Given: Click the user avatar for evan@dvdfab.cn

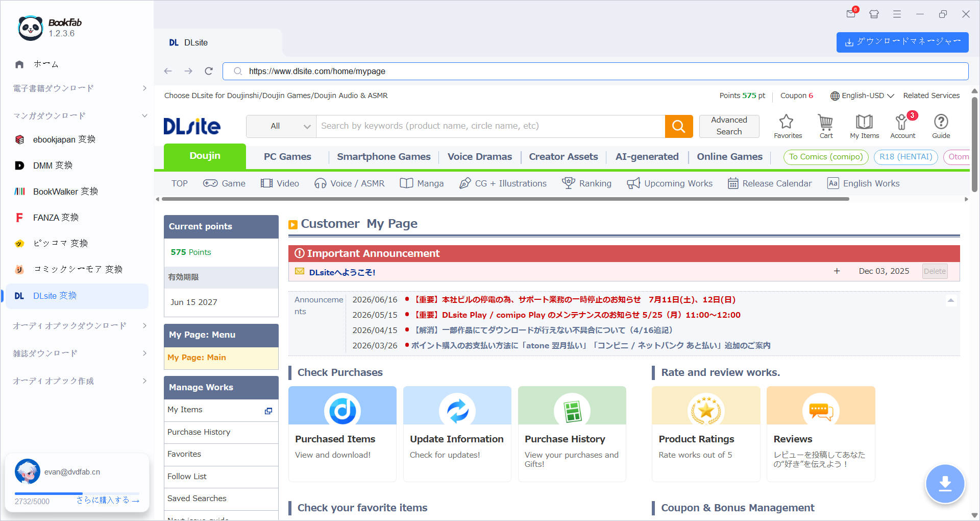Looking at the screenshot, I should pyautogui.click(x=27, y=471).
